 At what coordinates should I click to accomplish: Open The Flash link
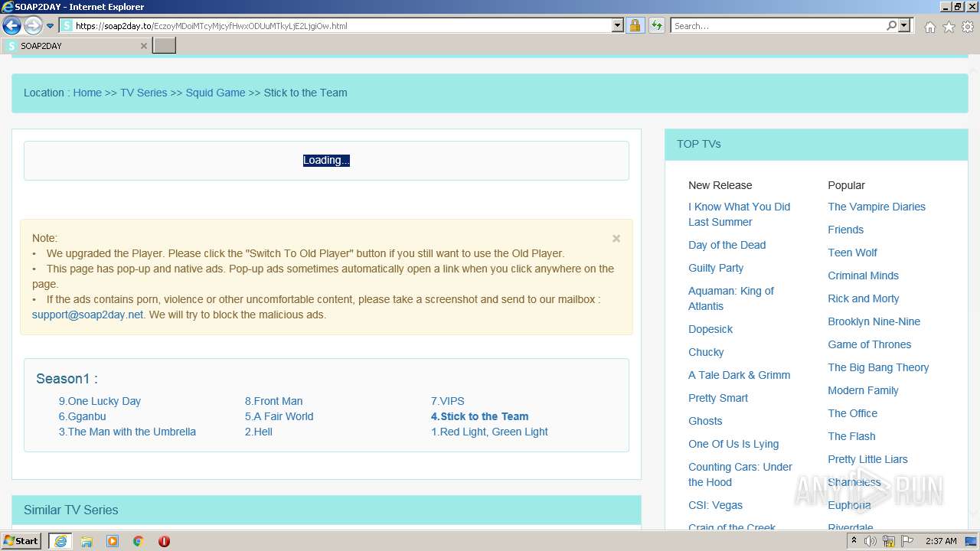coord(851,436)
